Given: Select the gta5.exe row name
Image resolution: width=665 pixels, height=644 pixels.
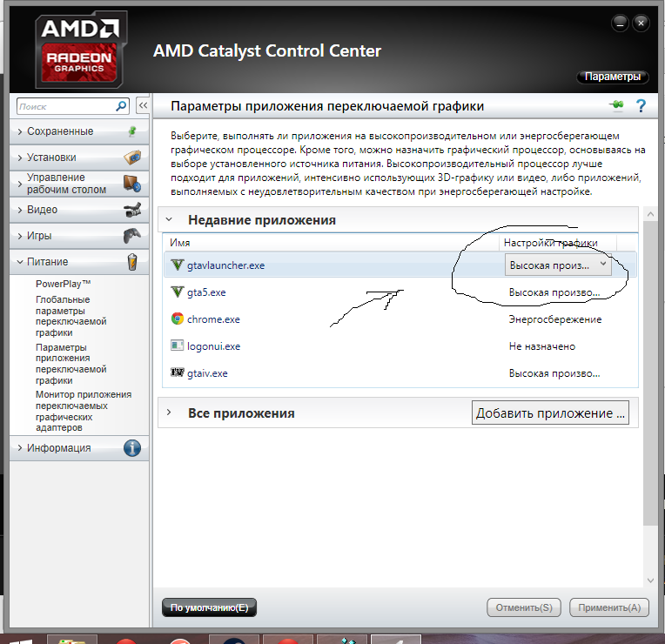Looking at the screenshot, I should point(206,292).
